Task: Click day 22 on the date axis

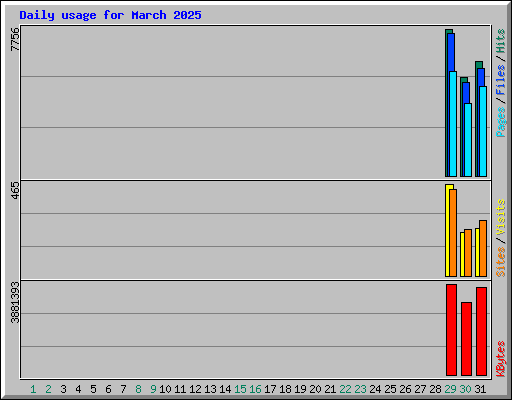Action: point(345,389)
